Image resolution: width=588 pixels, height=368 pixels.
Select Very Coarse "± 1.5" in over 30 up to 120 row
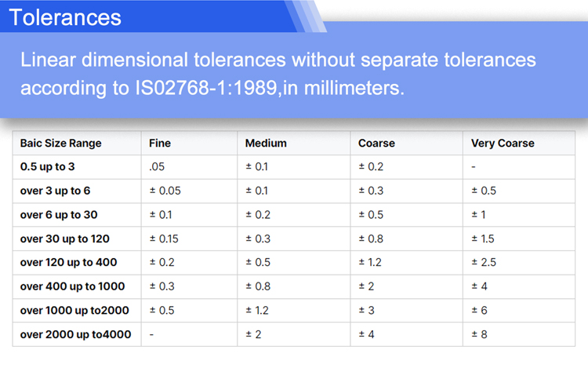483,239
